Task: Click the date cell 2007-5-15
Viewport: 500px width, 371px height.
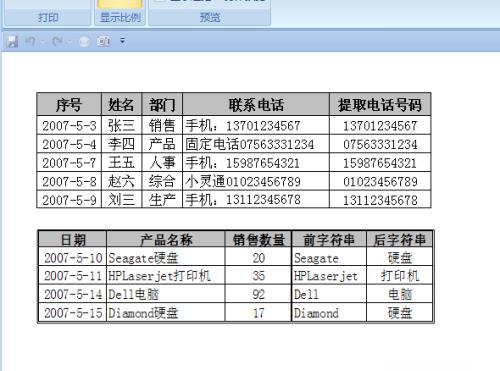Action: coord(73,313)
